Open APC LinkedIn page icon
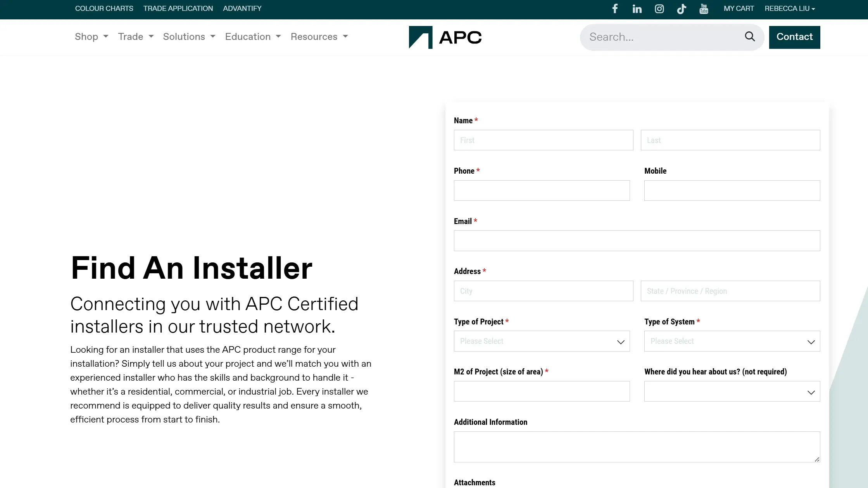The image size is (868, 488). tap(637, 9)
